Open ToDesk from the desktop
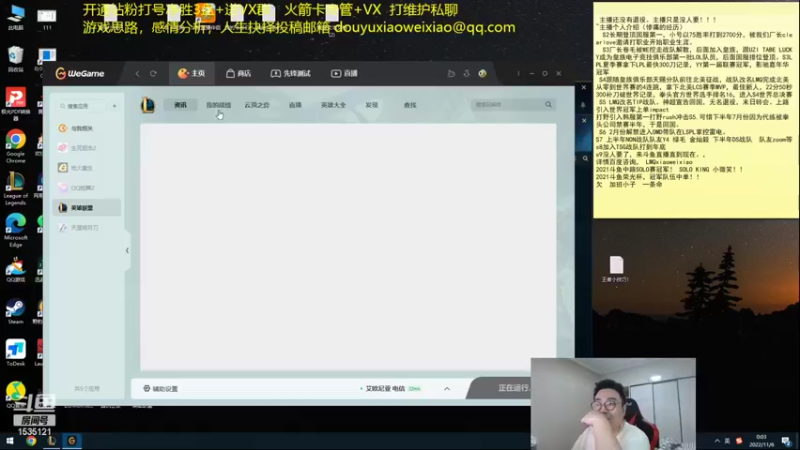The width and height of the screenshot is (800, 450). pyautogui.click(x=15, y=353)
